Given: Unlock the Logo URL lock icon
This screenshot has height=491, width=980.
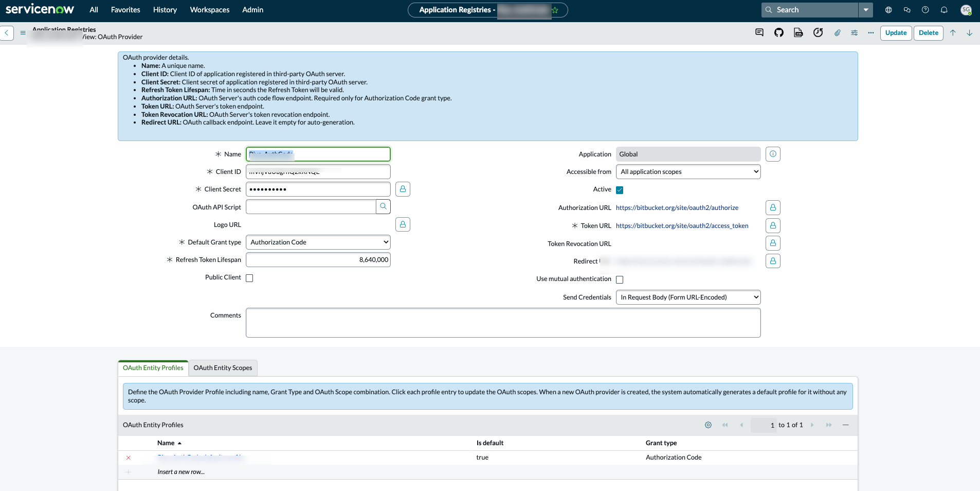Looking at the screenshot, I should coord(403,224).
